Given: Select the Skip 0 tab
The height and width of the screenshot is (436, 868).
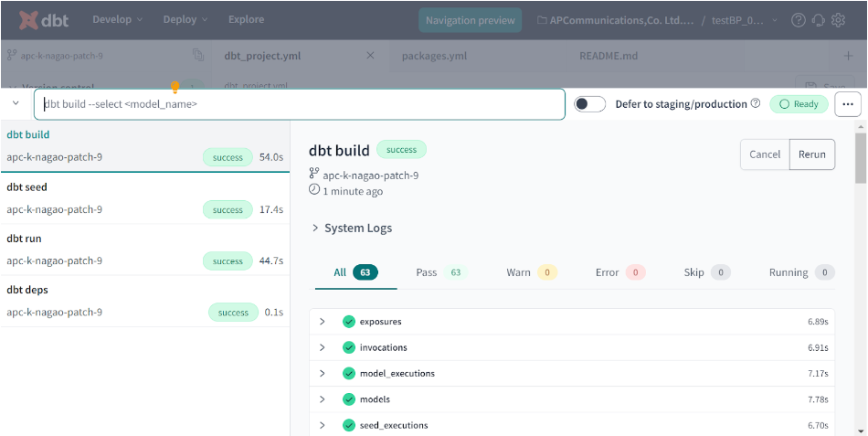Looking at the screenshot, I should tap(707, 272).
